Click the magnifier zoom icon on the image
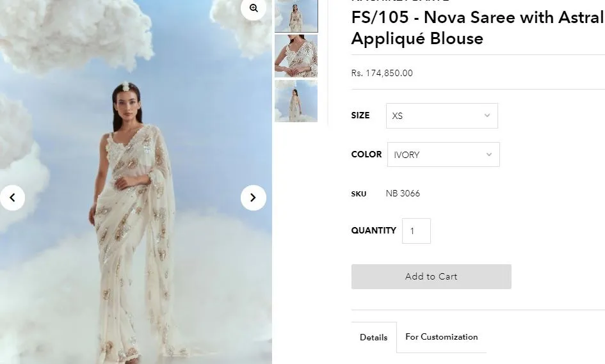 click(x=254, y=8)
